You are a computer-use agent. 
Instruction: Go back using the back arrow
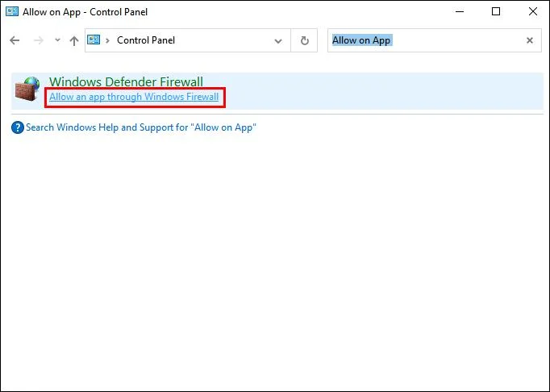[15, 40]
